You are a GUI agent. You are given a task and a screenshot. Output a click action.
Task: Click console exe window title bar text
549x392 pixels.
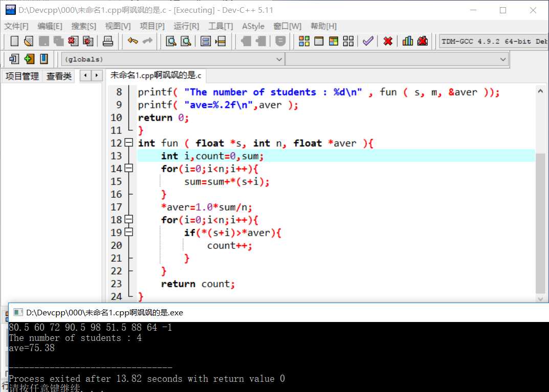105,312
